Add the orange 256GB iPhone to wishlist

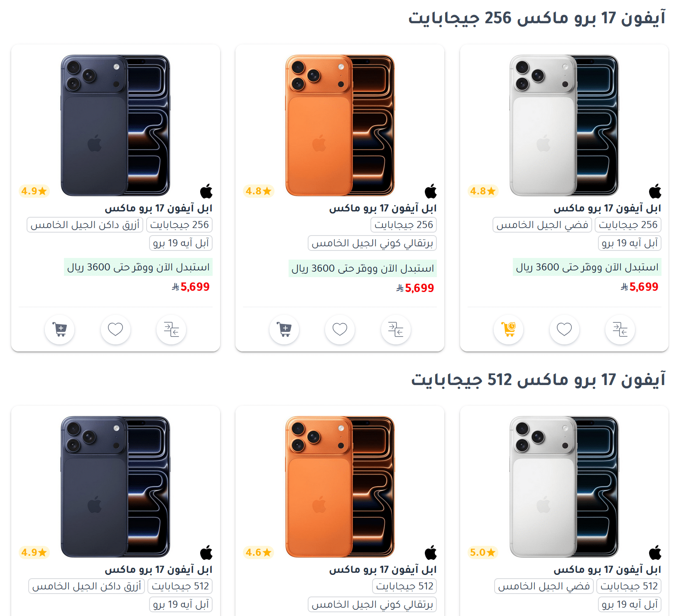(340, 329)
